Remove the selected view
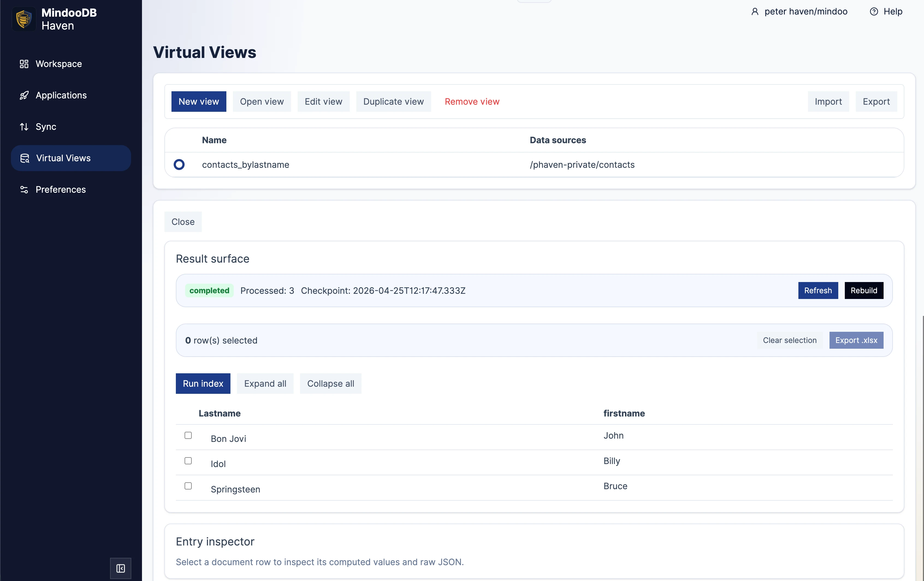924x581 pixels. pyautogui.click(x=472, y=101)
